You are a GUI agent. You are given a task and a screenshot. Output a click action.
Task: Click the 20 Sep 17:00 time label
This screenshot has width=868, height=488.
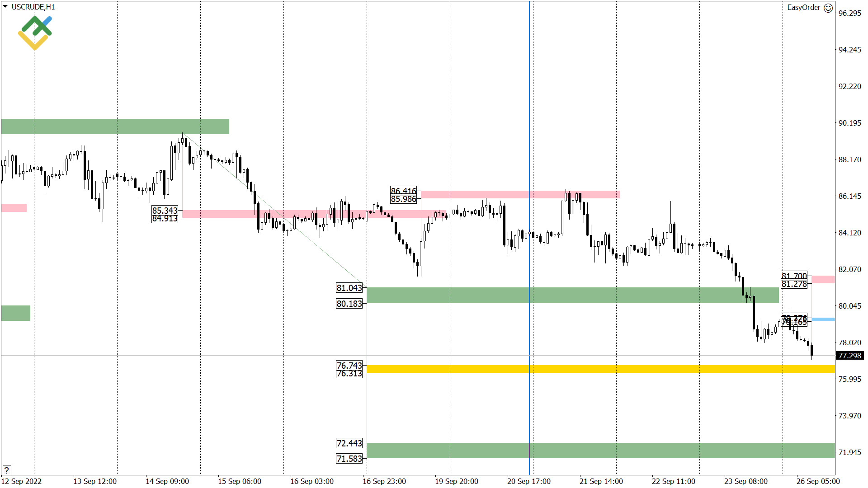click(x=529, y=481)
